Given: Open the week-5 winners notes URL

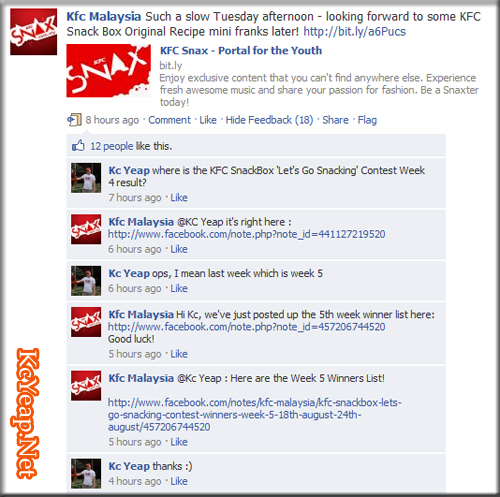Looking at the screenshot, I should [x=255, y=415].
